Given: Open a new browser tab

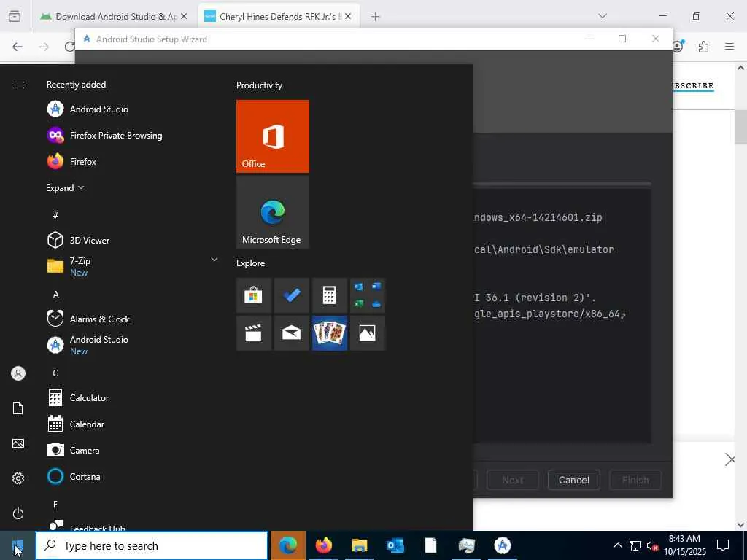Looking at the screenshot, I should [376, 17].
